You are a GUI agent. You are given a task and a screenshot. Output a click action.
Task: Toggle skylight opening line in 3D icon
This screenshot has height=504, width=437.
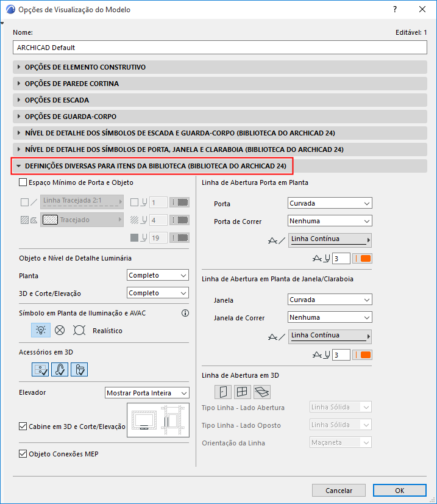261,392
